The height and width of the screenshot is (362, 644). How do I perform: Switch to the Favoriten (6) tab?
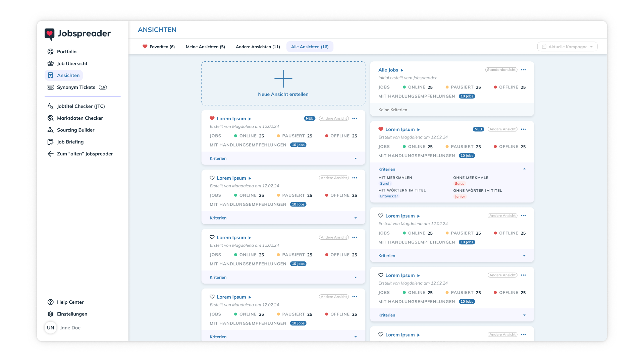(159, 47)
